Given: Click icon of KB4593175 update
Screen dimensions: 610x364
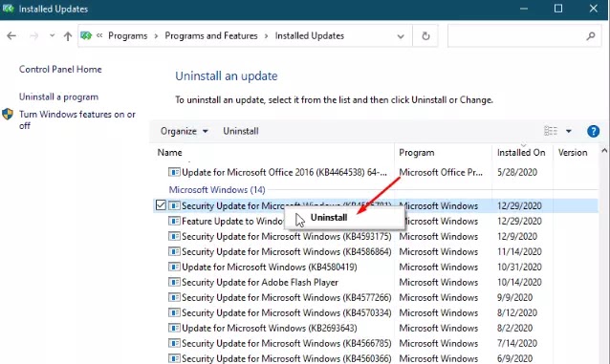Looking at the screenshot, I should click(174, 236).
